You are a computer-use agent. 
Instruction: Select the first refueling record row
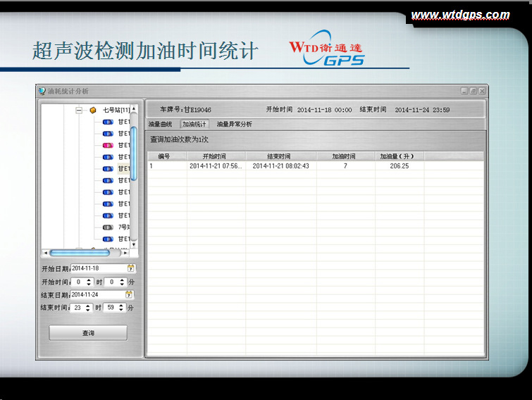[282, 166]
